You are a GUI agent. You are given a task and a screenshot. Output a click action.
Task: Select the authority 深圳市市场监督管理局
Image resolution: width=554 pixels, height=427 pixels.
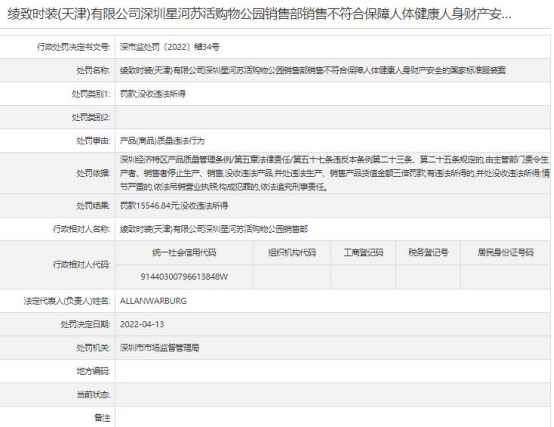pyautogui.click(x=159, y=348)
